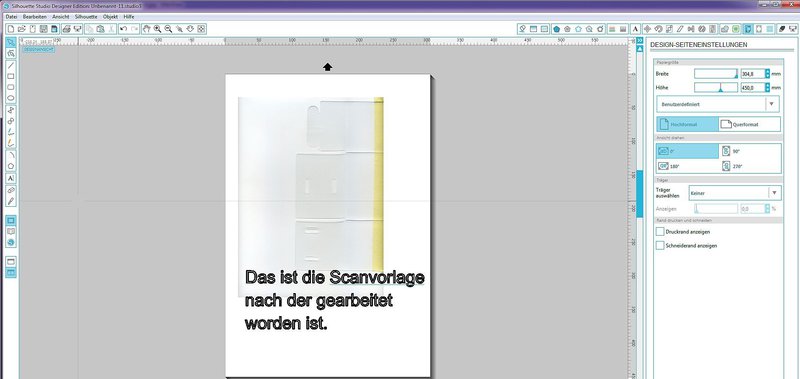Print the design with the printer icon
Screen dimensions: 800x379
[66, 29]
